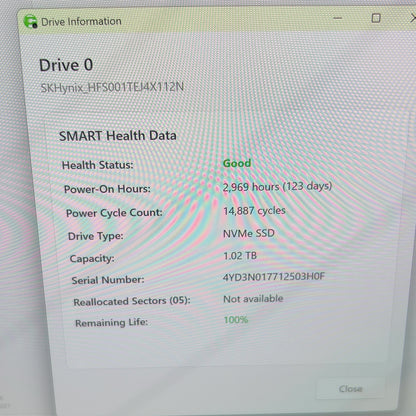Select the 14,887 cycles value

click(x=254, y=211)
